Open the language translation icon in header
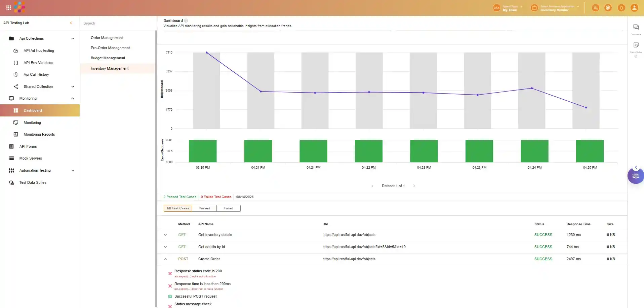This screenshot has height=308, width=644. point(595,8)
